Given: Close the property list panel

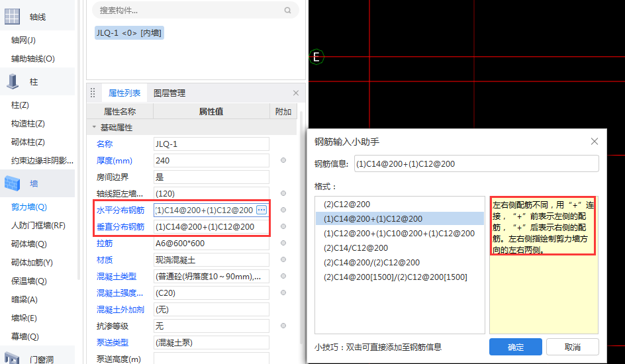Looking at the screenshot, I should [296, 93].
